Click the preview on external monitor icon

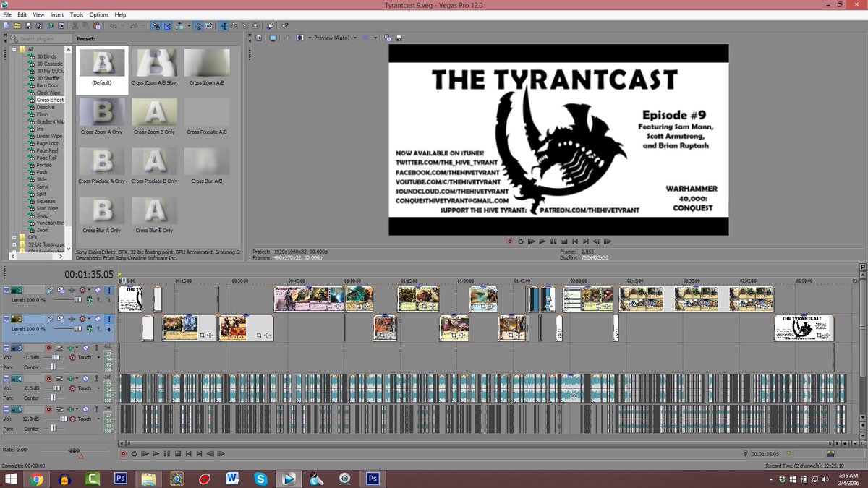273,38
